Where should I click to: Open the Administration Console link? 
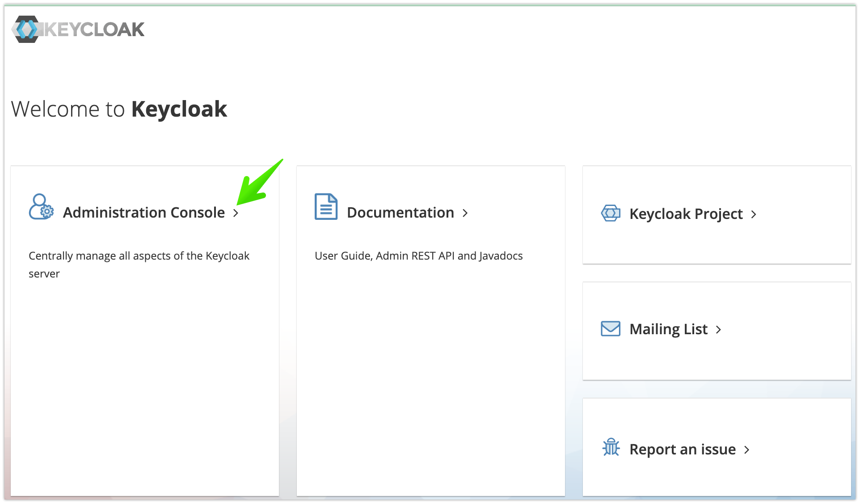[143, 213]
